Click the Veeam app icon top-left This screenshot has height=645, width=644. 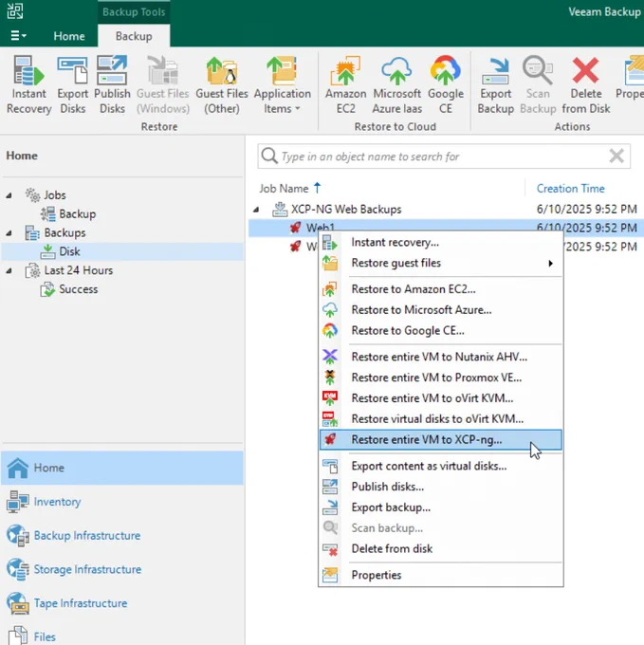(x=15, y=11)
